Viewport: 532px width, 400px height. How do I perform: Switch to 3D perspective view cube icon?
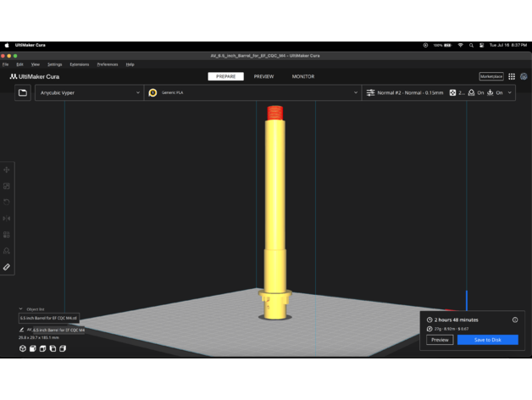click(x=22, y=348)
